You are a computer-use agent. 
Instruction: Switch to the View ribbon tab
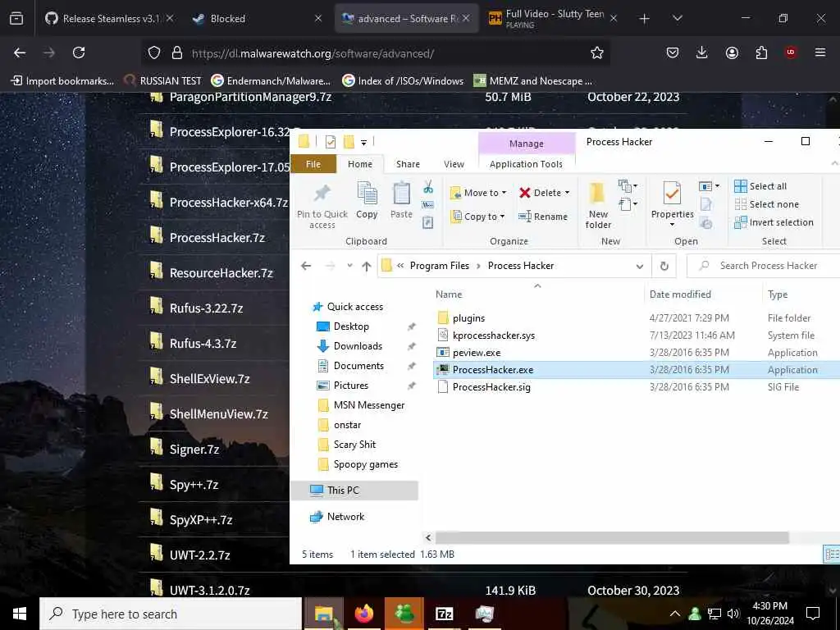pos(454,164)
